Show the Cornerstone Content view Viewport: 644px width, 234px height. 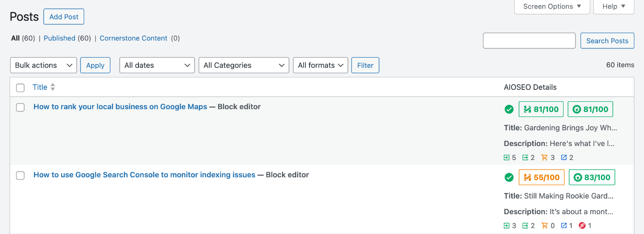133,38
